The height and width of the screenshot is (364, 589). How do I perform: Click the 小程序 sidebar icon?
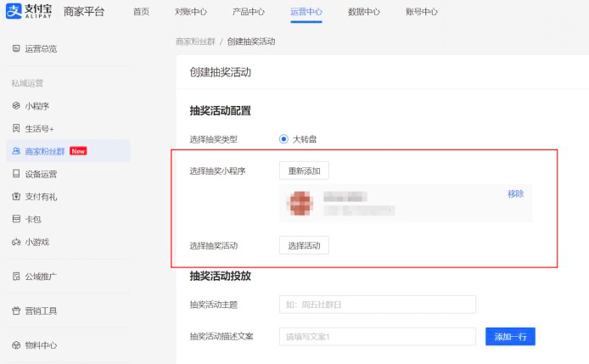(x=16, y=106)
